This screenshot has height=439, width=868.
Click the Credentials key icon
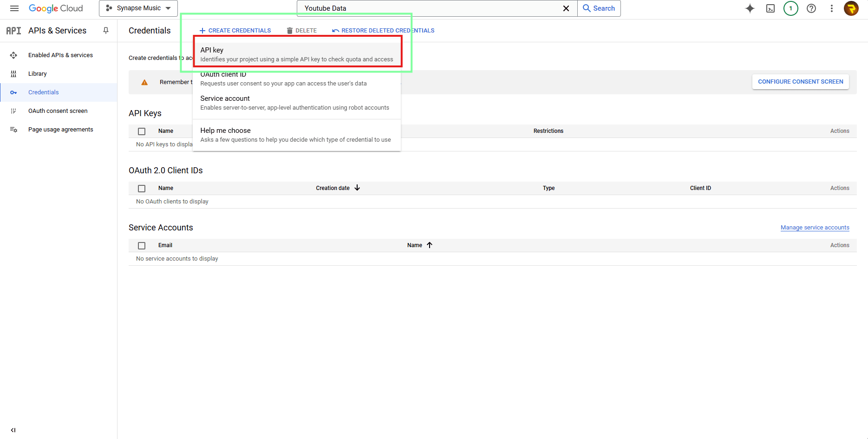[x=13, y=92]
